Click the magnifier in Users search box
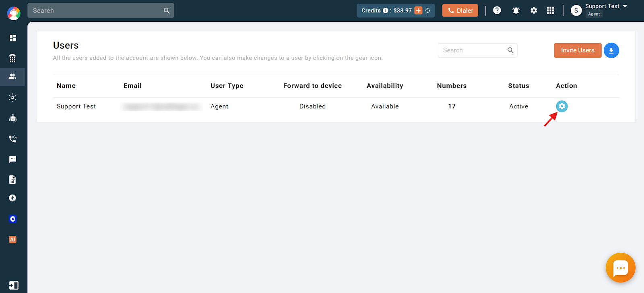Viewport: 644px width, 293px height. [x=510, y=50]
